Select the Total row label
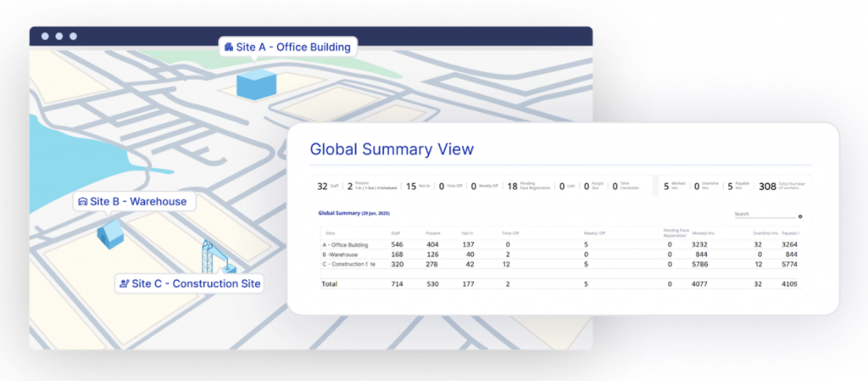The width and height of the screenshot is (868, 381). 330,283
